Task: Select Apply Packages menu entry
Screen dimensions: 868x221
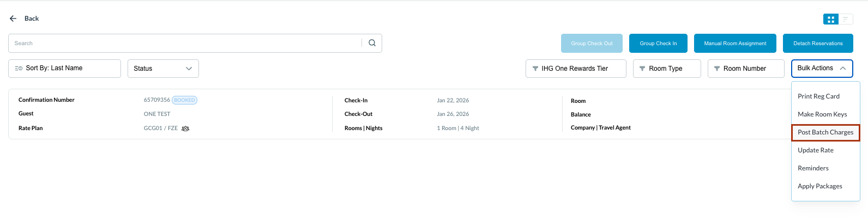Action: pyautogui.click(x=820, y=186)
